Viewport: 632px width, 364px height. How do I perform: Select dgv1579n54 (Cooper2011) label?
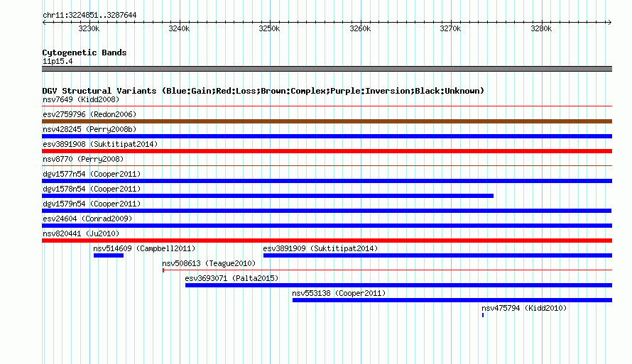pyautogui.click(x=92, y=204)
